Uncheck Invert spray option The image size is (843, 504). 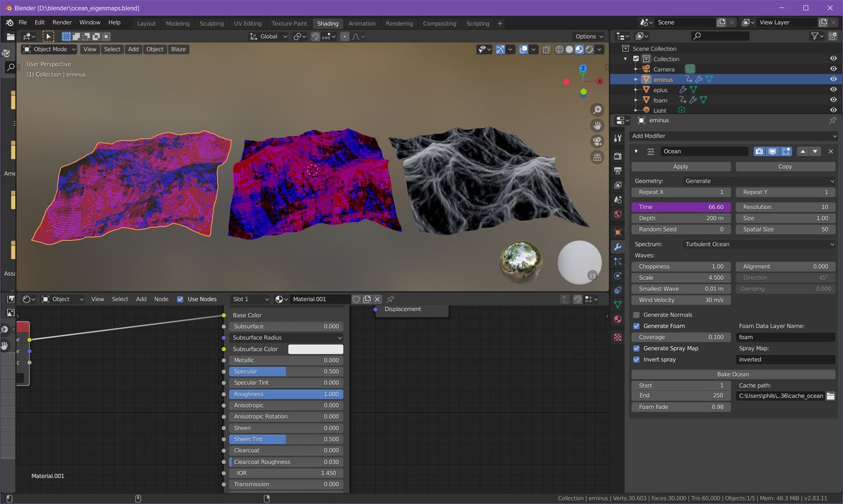click(636, 359)
